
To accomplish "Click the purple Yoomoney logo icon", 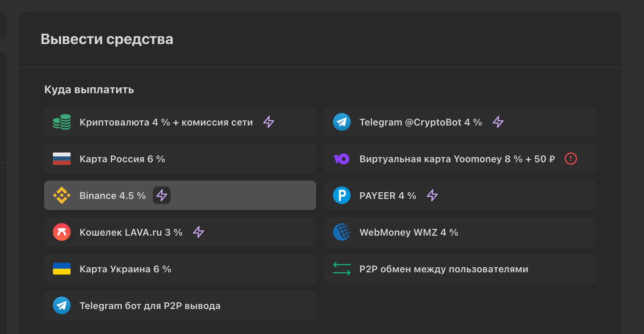I will click(341, 159).
